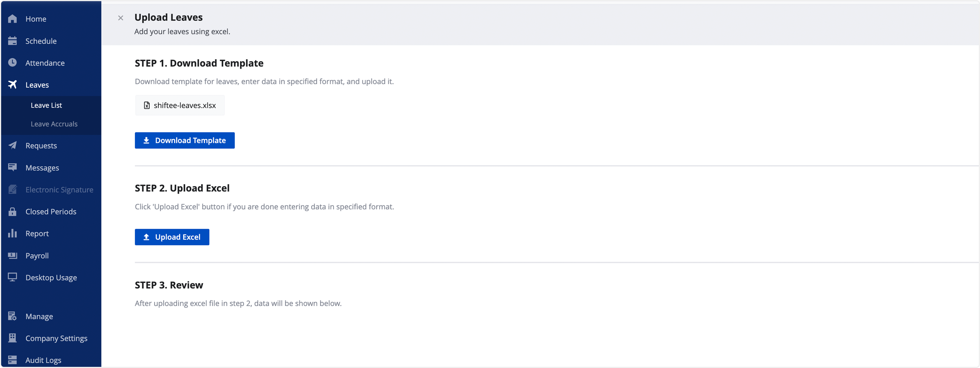
Task: Click the Home house icon
Action: (x=13, y=19)
